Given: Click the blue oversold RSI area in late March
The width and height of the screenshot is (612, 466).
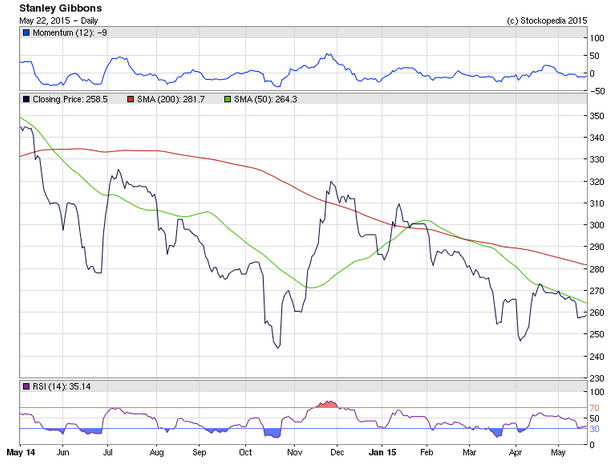Looking at the screenshot, I should (x=497, y=432).
